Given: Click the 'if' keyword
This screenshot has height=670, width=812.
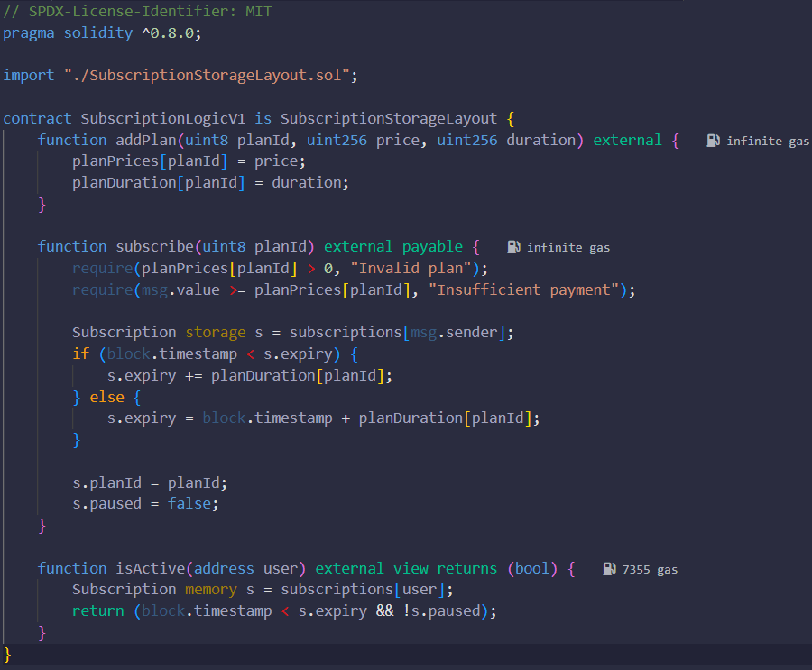Looking at the screenshot, I should [x=81, y=353].
